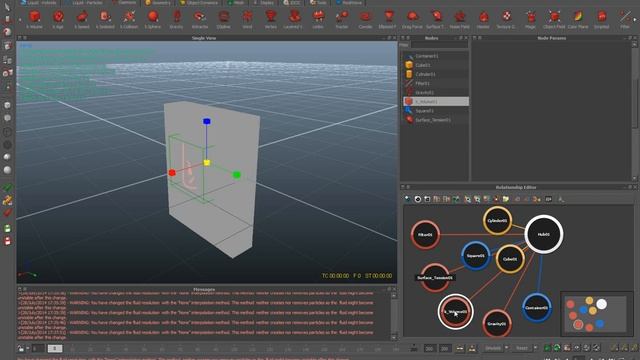Click the Messages panel vertical scrollbar
The width and height of the screenshot is (640, 360).
[394, 316]
